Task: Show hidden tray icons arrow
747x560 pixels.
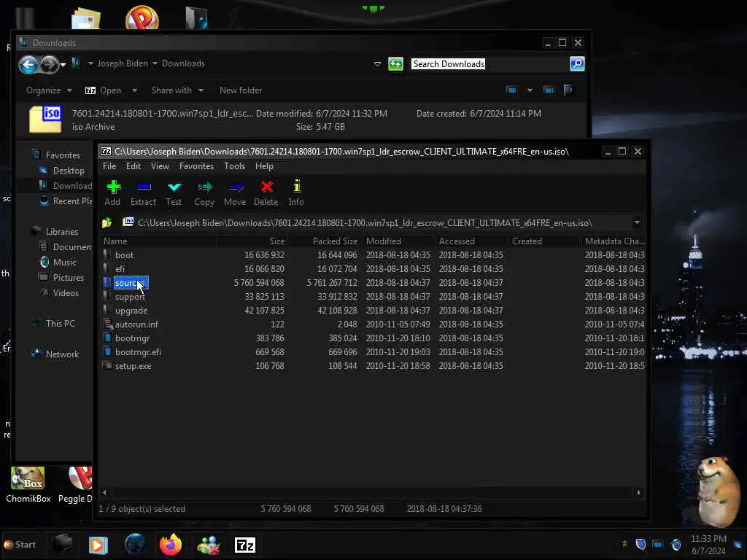Action: [624, 544]
